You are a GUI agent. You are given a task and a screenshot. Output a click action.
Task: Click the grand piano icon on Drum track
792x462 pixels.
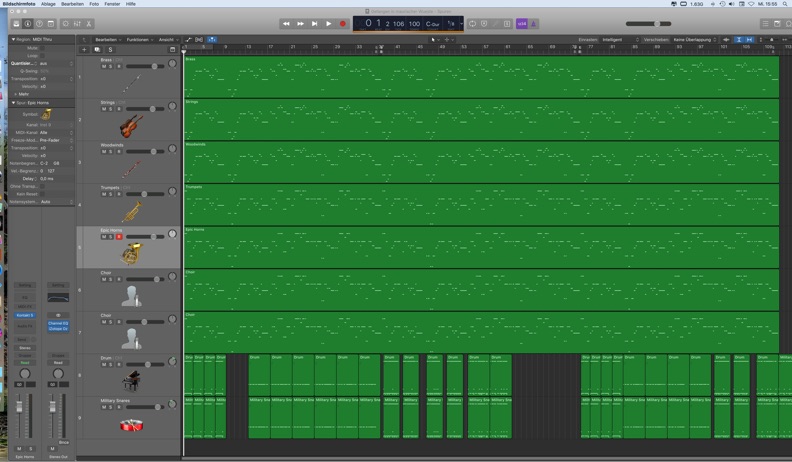pos(131,381)
